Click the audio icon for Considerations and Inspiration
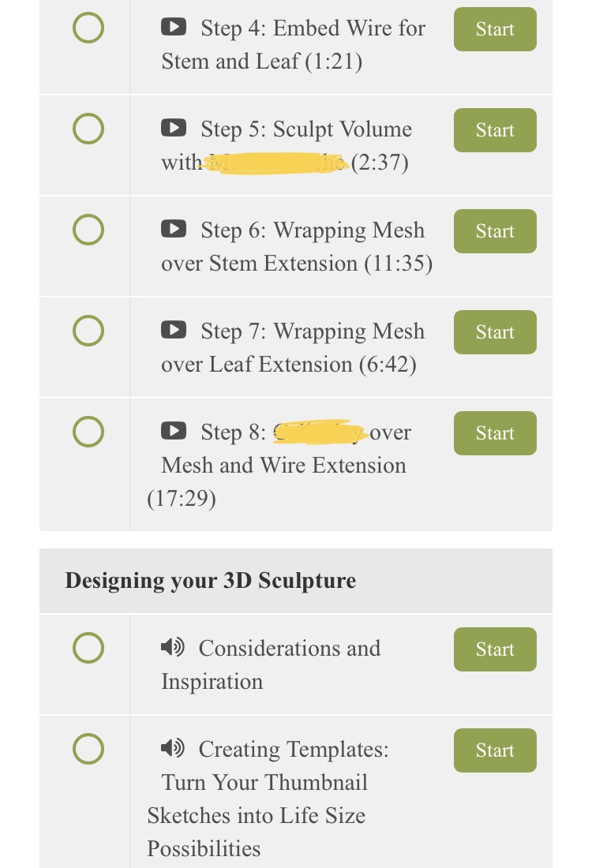The height and width of the screenshot is (868, 592). tap(172, 646)
